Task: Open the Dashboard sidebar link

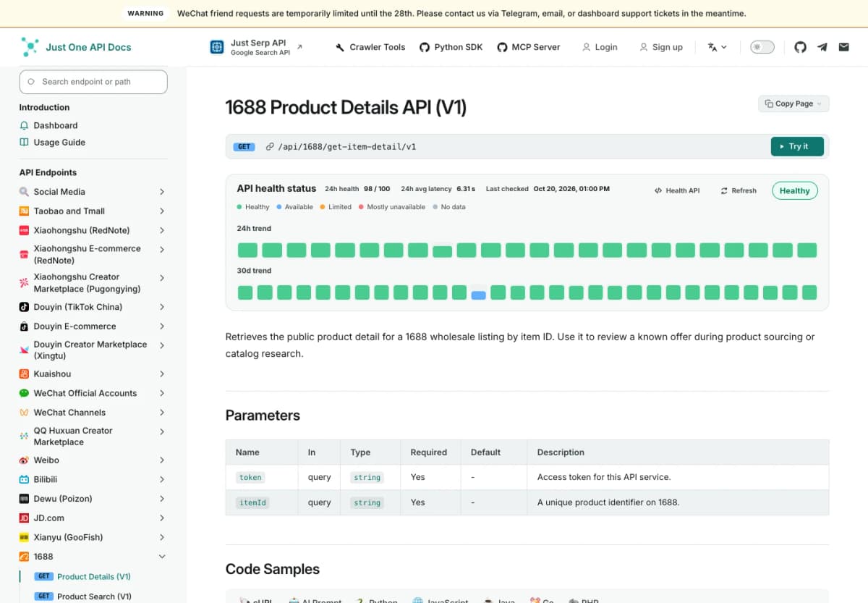Action: tap(56, 125)
